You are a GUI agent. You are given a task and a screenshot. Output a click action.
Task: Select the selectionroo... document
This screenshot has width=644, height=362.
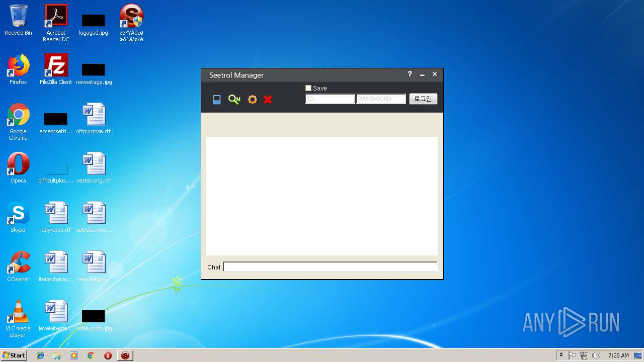pos(94,217)
